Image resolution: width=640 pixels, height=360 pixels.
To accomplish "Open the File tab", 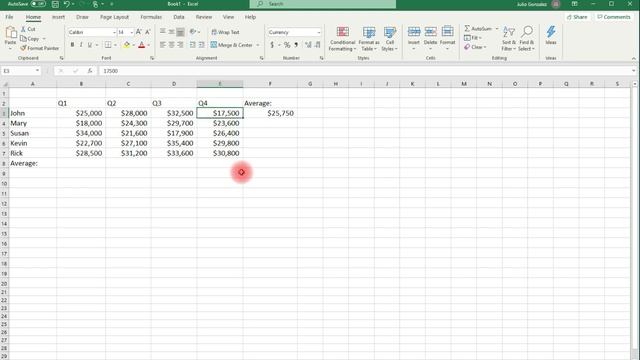I will [9, 17].
